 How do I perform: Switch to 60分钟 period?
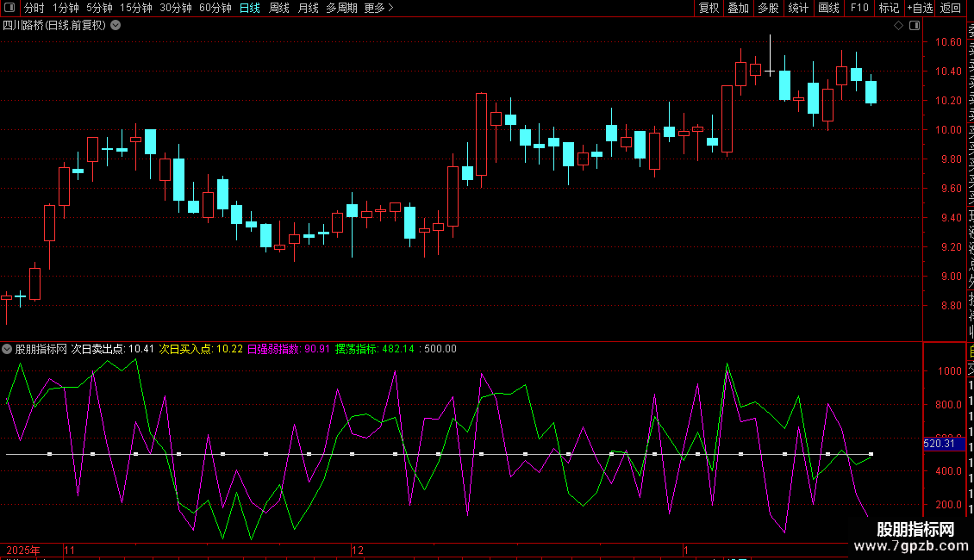pos(215,8)
